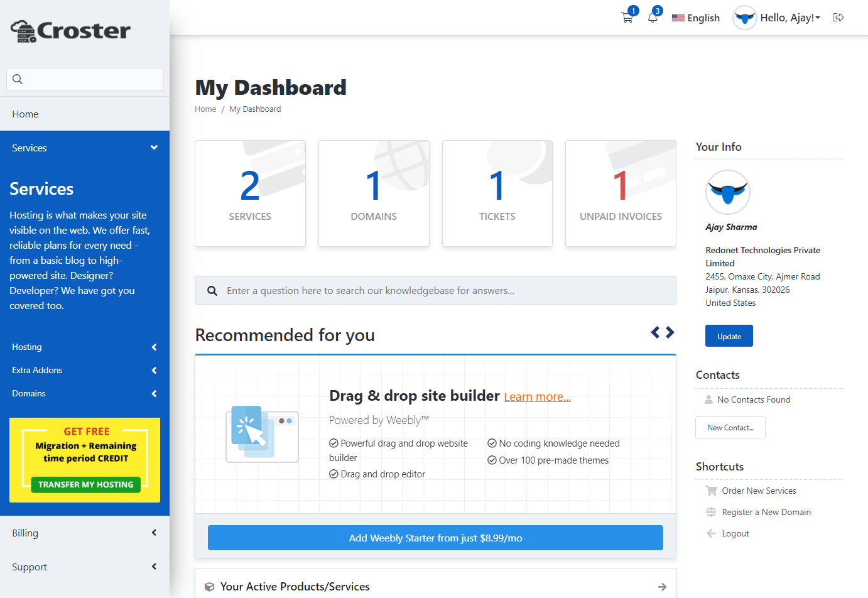
Task: Click the knowledgebase search field
Action: pos(440,290)
